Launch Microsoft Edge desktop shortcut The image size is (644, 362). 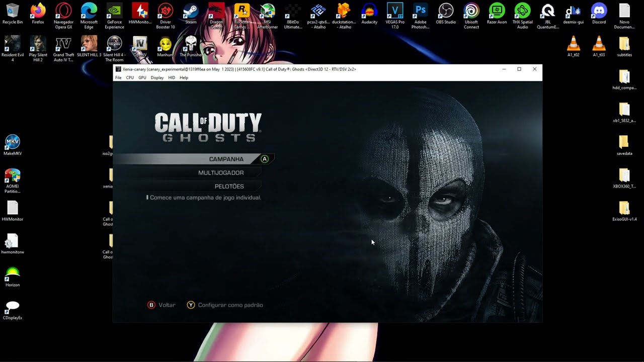pyautogui.click(x=89, y=16)
